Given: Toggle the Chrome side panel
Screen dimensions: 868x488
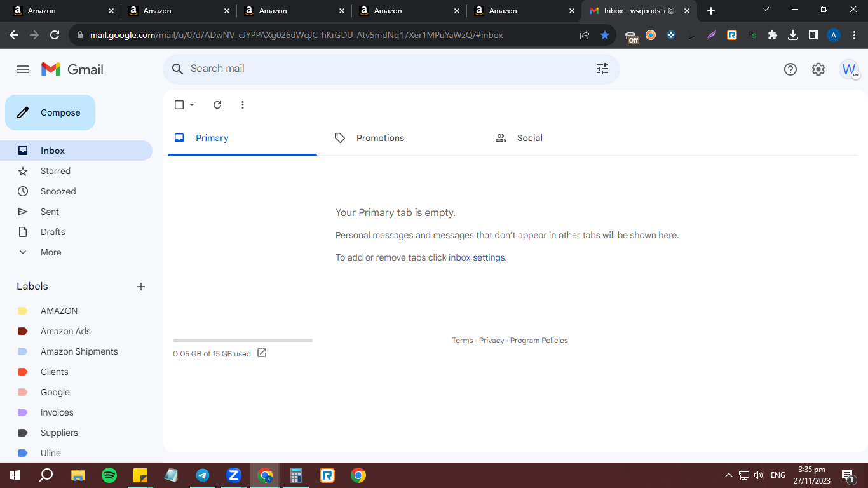Looking at the screenshot, I should click(x=813, y=35).
